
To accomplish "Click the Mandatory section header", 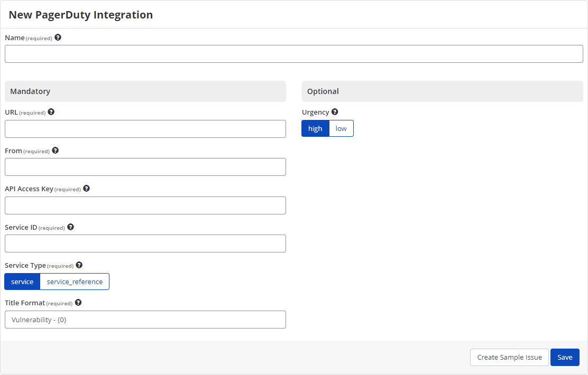I will (x=145, y=91).
